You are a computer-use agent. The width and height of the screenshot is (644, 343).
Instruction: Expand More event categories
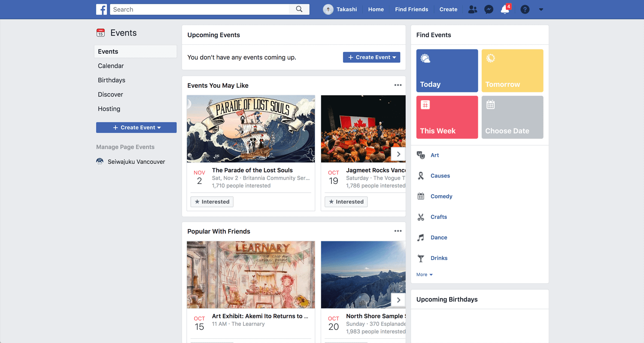tap(424, 275)
